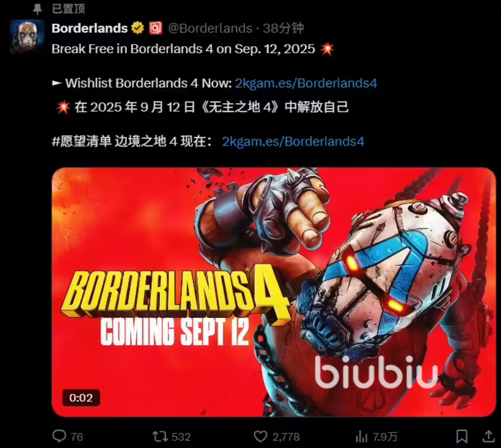Click the 已置顶 pinned label
This screenshot has width=501, height=448.
point(68,9)
